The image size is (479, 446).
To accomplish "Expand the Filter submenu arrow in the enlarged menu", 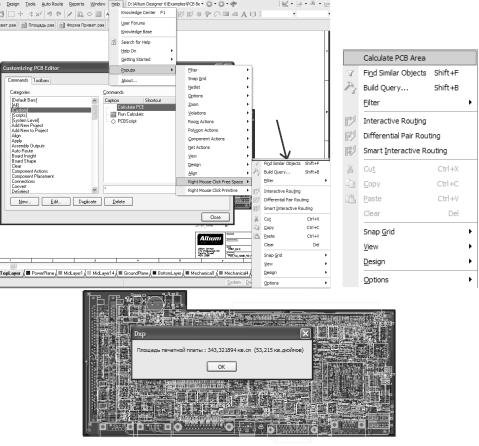I will (470, 102).
